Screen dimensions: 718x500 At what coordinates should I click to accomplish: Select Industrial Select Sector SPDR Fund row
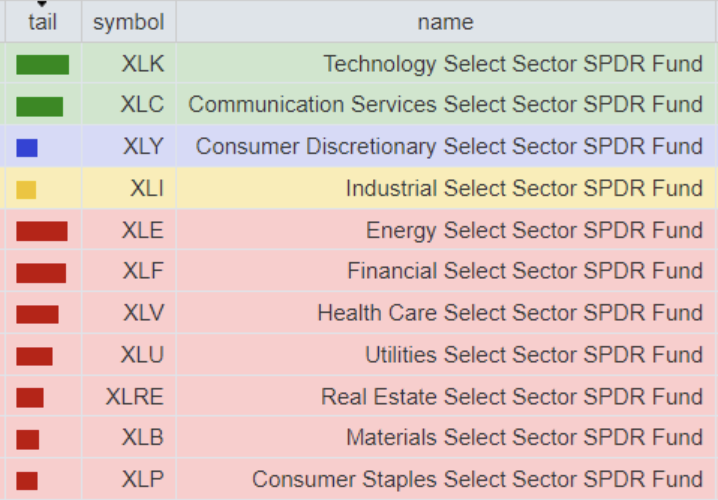[x=524, y=189]
